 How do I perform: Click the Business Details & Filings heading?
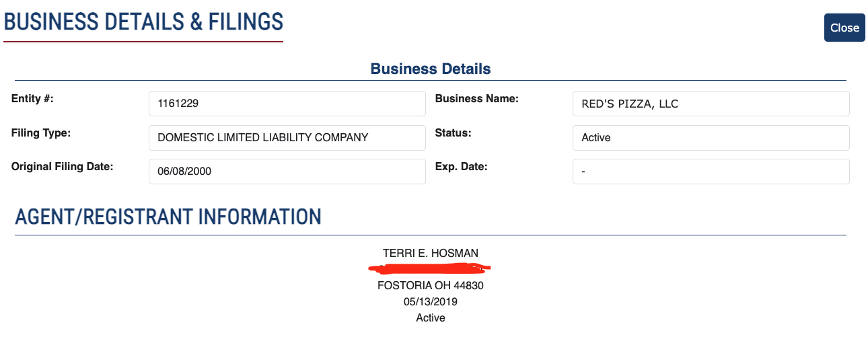[x=143, y=22]
